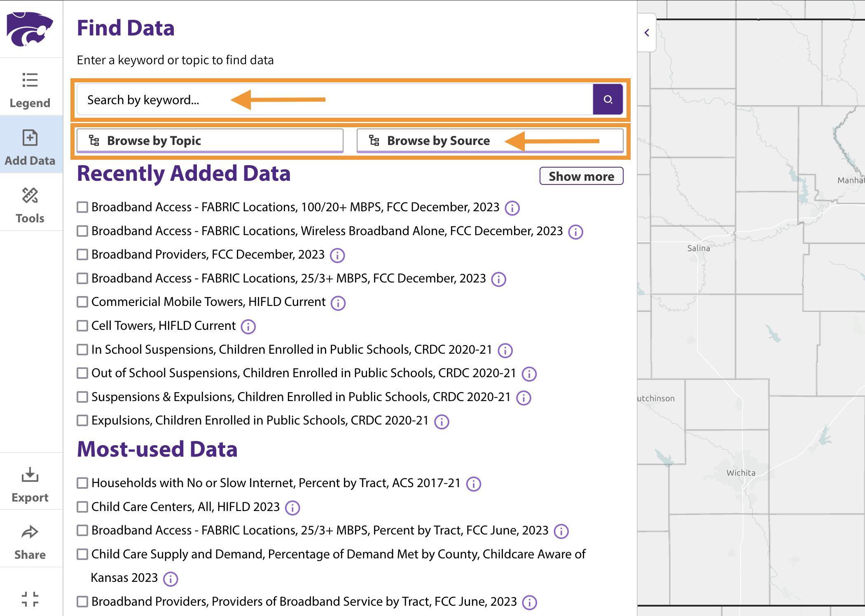865x616 pixels.
Task: Check Expulsions, Children Enrolled in Public Schools
Action: (82, 420)
